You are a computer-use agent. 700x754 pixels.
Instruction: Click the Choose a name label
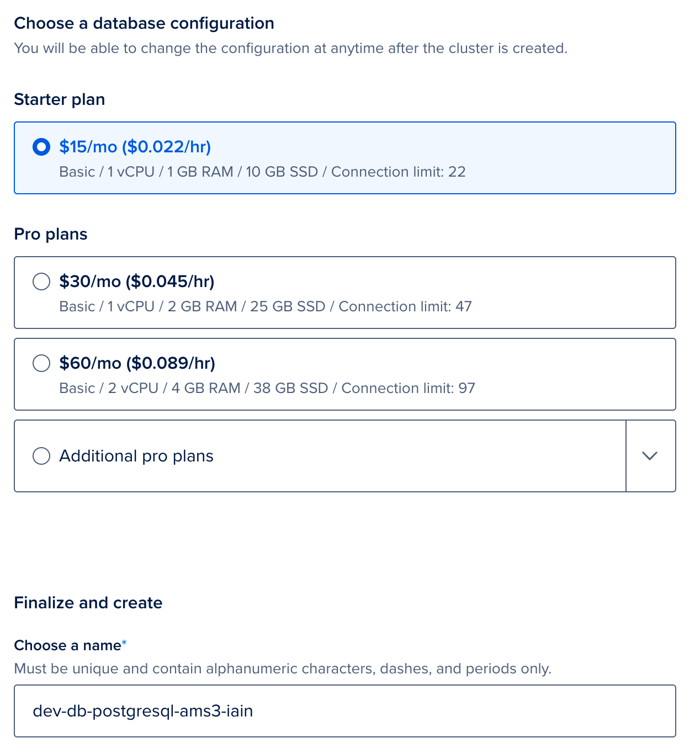click(67, 645)
